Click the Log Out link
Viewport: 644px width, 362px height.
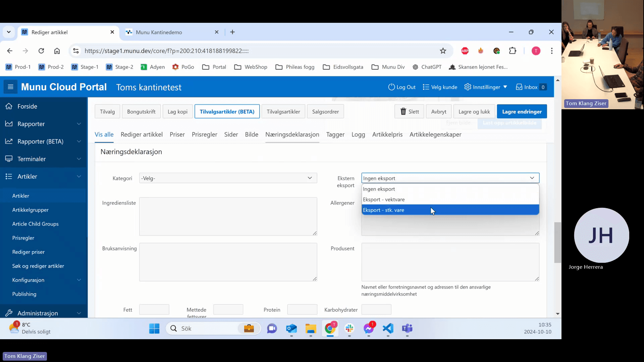point(402,87)
